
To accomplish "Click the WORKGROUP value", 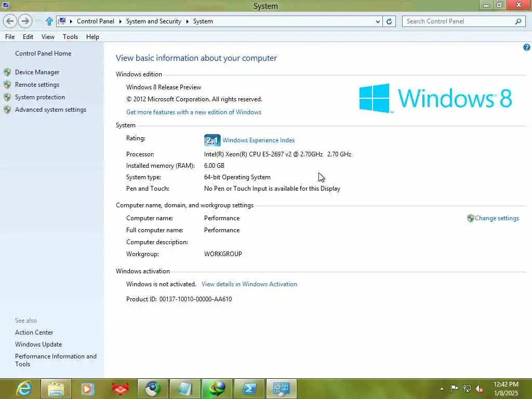I will coord(223,254).
